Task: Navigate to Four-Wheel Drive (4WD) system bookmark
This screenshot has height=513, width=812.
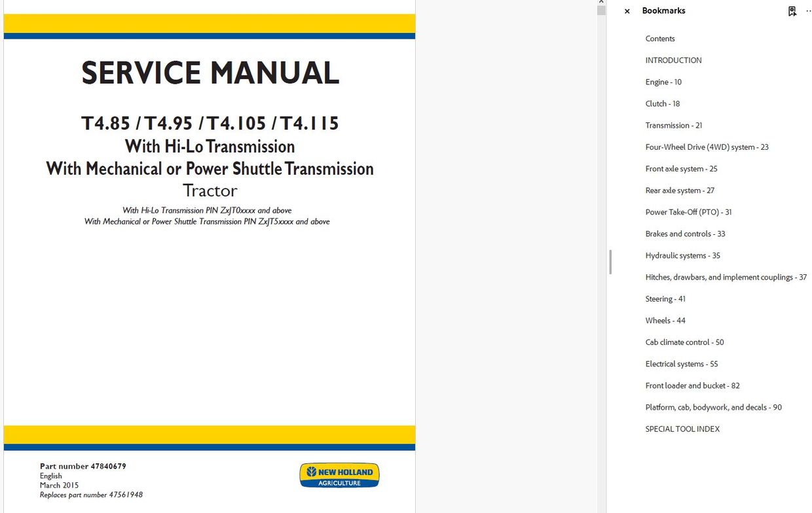Action: [x=707, y=147]
